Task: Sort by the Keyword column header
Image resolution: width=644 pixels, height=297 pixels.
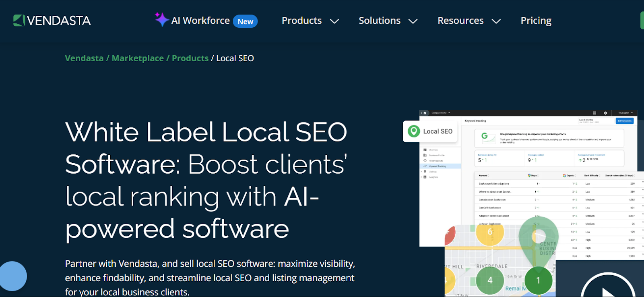Action: pos(484,176)
